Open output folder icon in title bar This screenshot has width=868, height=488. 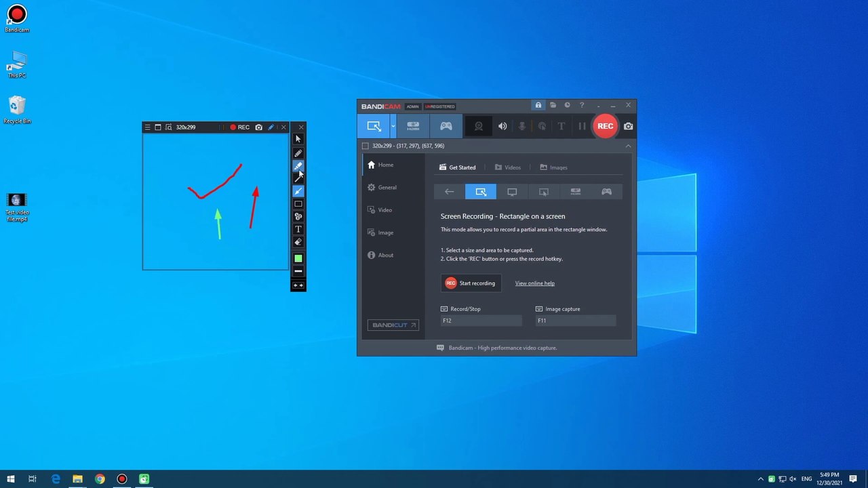553,105
